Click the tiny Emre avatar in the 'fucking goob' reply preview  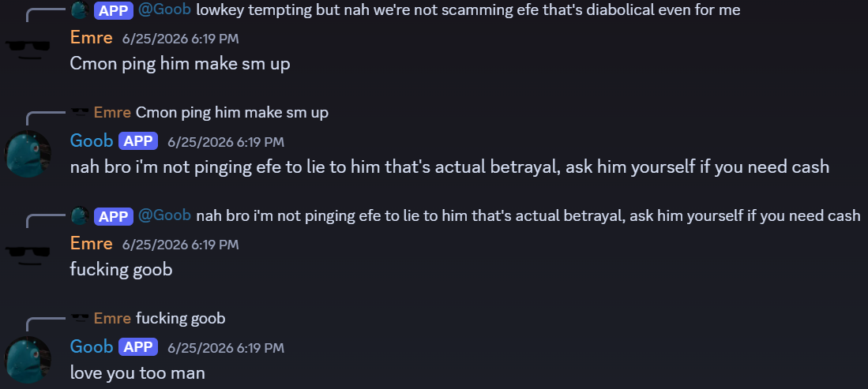pyautogui.click(x=81, y=318)
